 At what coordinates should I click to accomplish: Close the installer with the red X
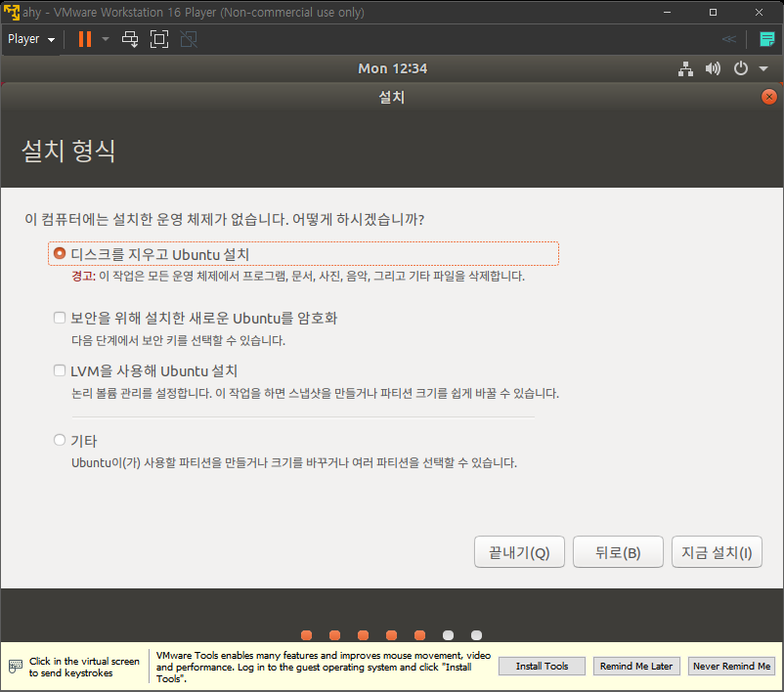(x=769, y=97)
